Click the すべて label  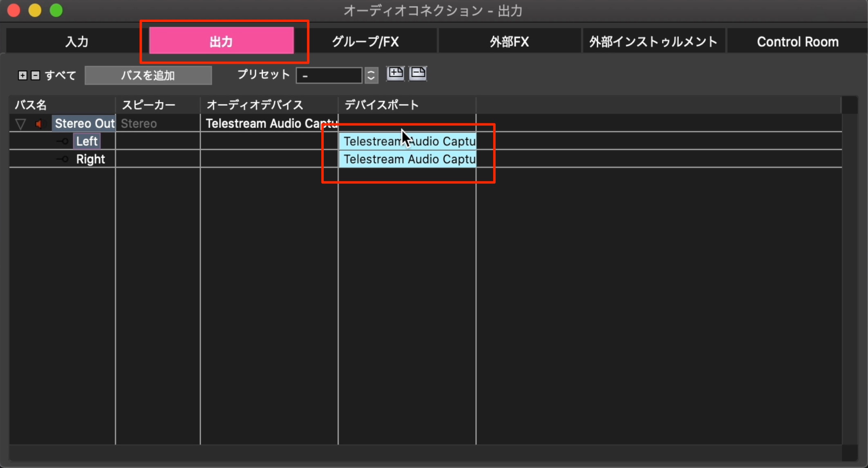[60, 76]
